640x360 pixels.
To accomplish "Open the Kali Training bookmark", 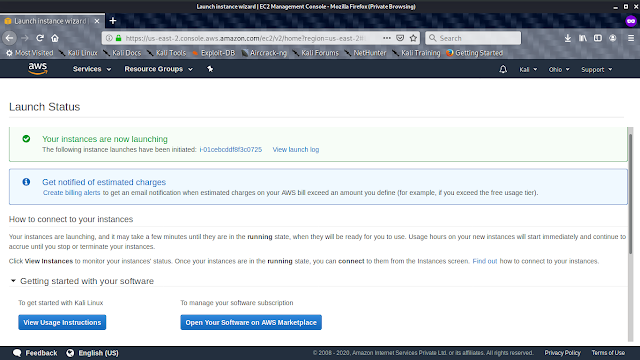I will point(416,53).
